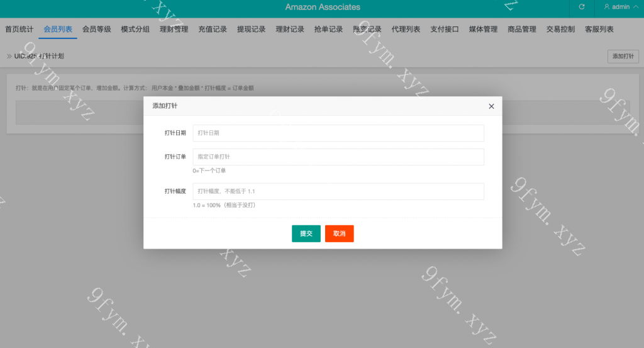
Task: Close the 添加打针 dialog
Action: [491, 106]
